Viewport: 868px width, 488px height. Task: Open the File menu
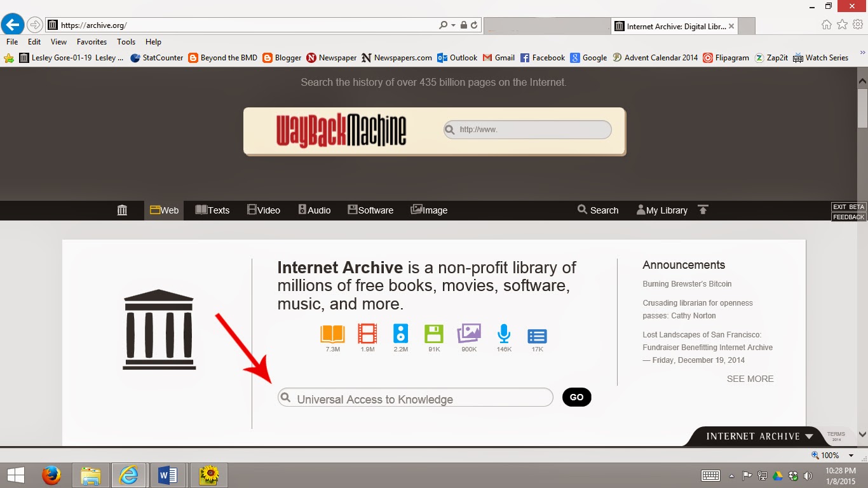(x=12, y=42)
